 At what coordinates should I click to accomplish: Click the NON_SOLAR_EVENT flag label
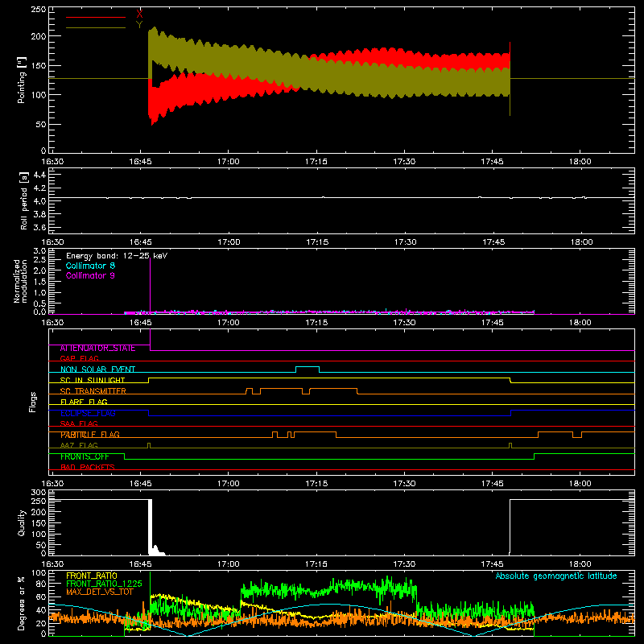(x=97, y=369)
